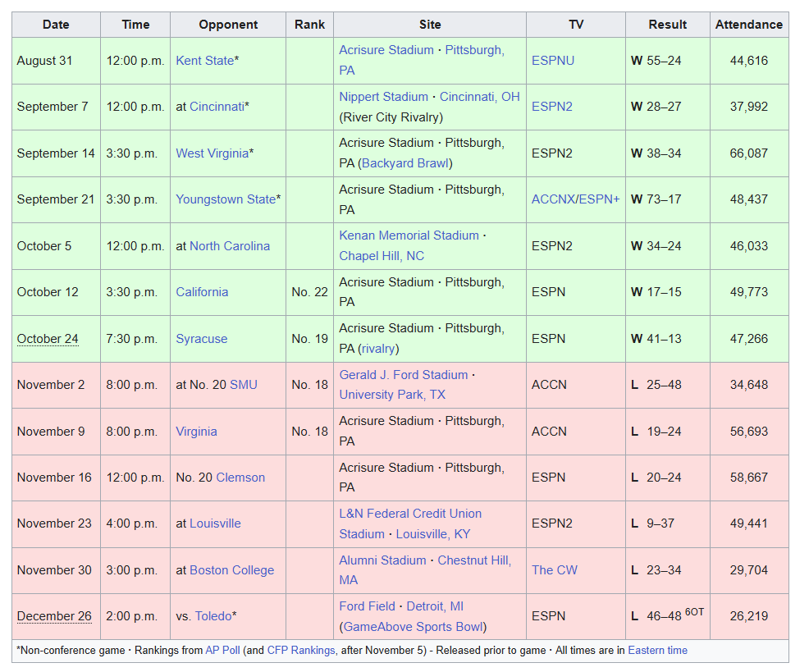Click the Date column header
The width and height of the screenshot is (809, 672).
pyautogui.click(x=56, y=25)
